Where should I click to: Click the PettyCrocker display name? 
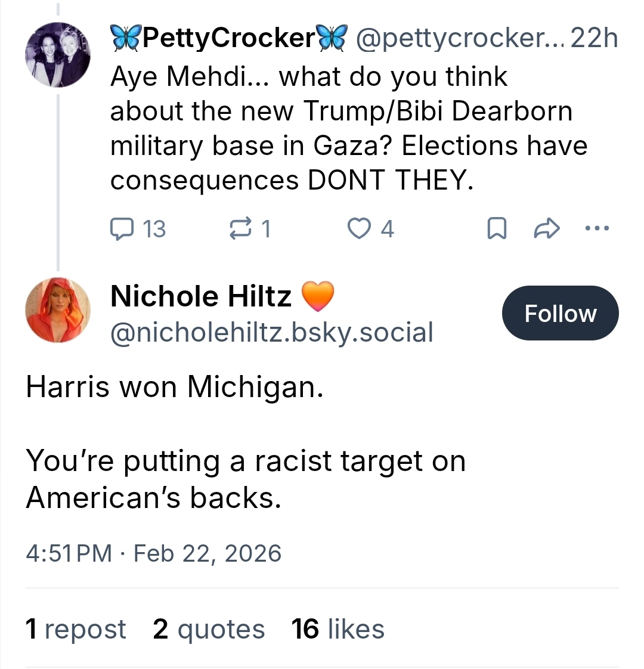point(229,39)
